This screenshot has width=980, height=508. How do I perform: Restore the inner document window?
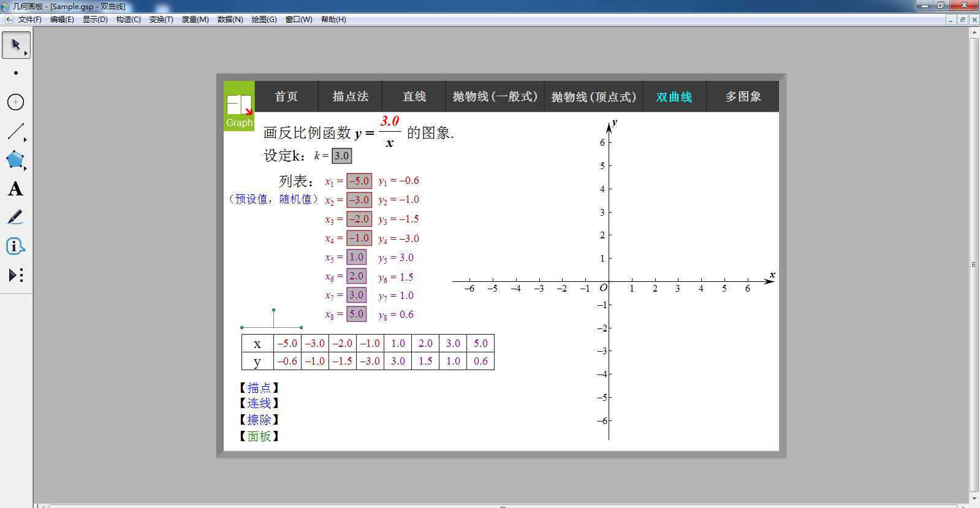tap(962, 20)
